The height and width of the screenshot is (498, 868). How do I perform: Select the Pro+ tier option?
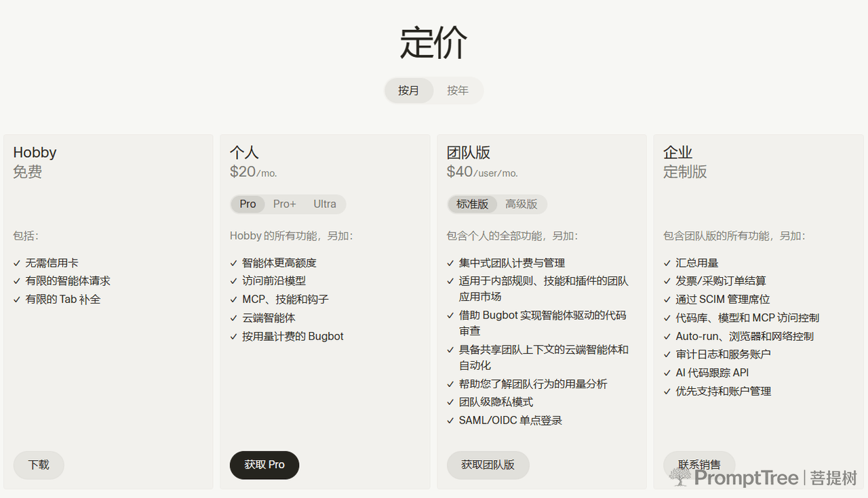285,204
